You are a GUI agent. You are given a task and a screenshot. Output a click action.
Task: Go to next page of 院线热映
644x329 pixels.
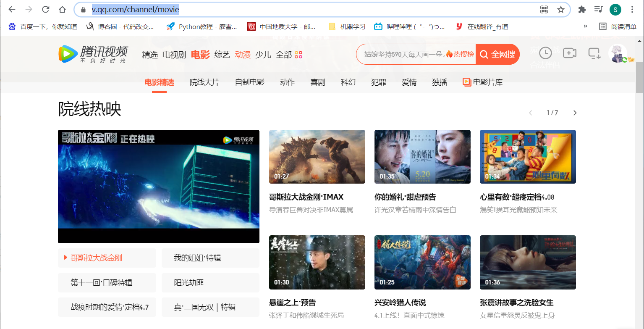575,113
